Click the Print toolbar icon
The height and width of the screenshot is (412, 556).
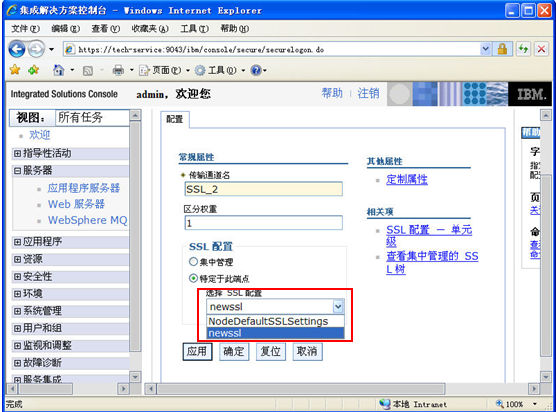click(118, 70)
